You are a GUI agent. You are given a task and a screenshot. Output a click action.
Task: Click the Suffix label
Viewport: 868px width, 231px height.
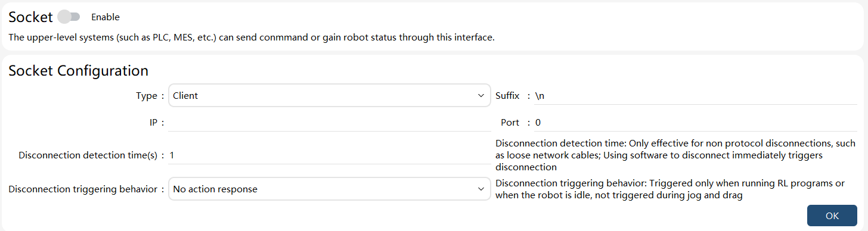click(x=507, y=96)
